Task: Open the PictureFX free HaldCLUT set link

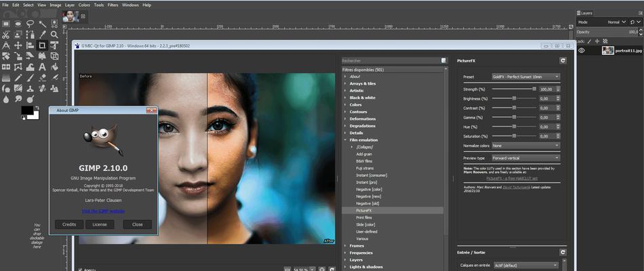Action: [512, 178]
